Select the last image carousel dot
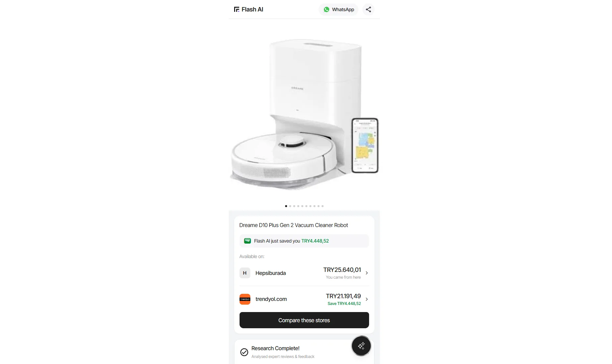This screenshot has height=364, width=612. [323, 206]
